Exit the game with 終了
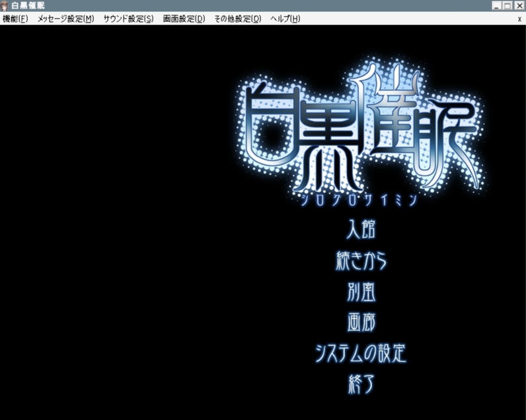This screenshot has width=526, height=420. [x=361, y=384]
